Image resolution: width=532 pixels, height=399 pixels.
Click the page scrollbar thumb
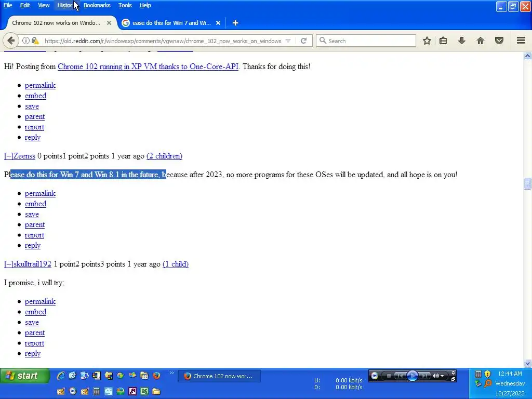click(x=527, y=183)
